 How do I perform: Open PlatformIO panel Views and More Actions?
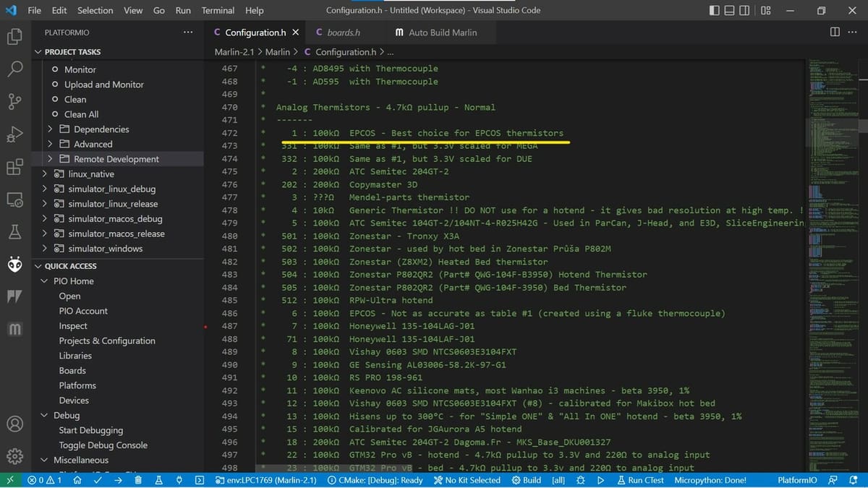188,33
